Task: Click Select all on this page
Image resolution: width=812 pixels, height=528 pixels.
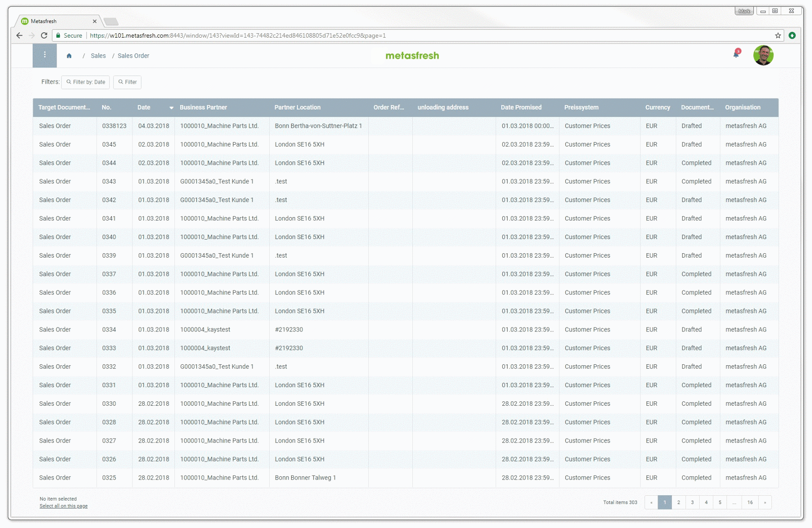Action: click(64, 506)
